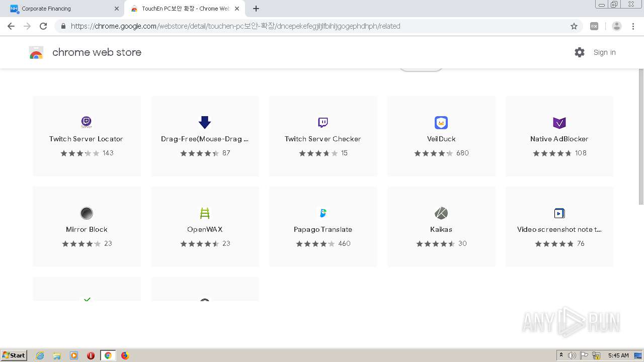644x362 pixels.
Task: Open the Kaikas title text
Action: point(441,229)
